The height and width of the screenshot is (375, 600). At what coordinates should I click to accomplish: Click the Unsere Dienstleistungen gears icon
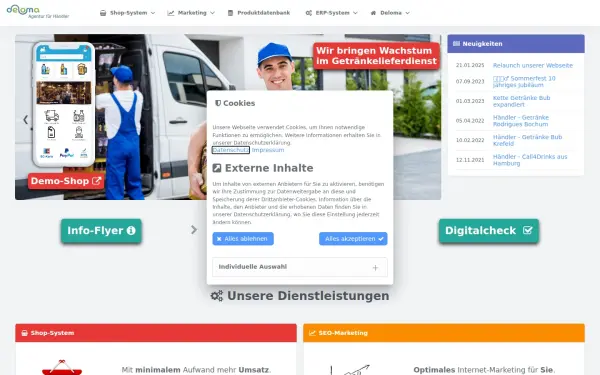(217, 296)
